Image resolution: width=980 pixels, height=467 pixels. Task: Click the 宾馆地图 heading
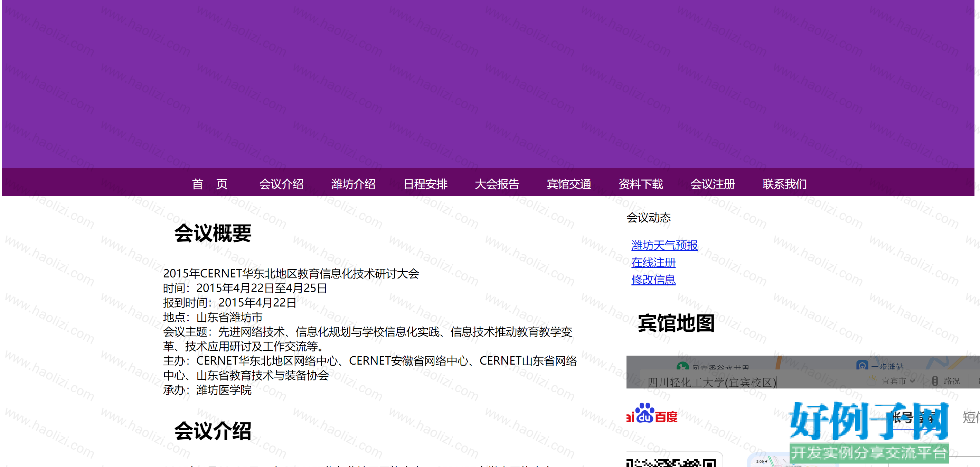676,323
